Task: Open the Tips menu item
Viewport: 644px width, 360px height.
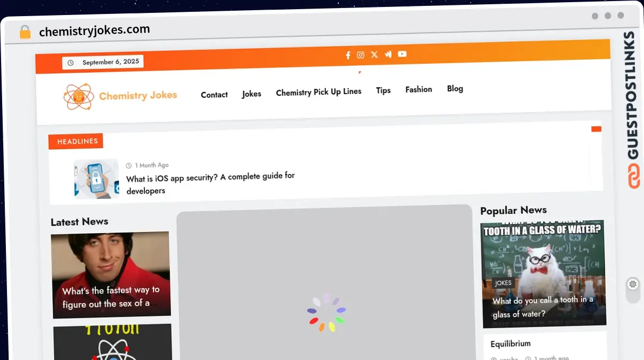Action: [x=383, y=90]
